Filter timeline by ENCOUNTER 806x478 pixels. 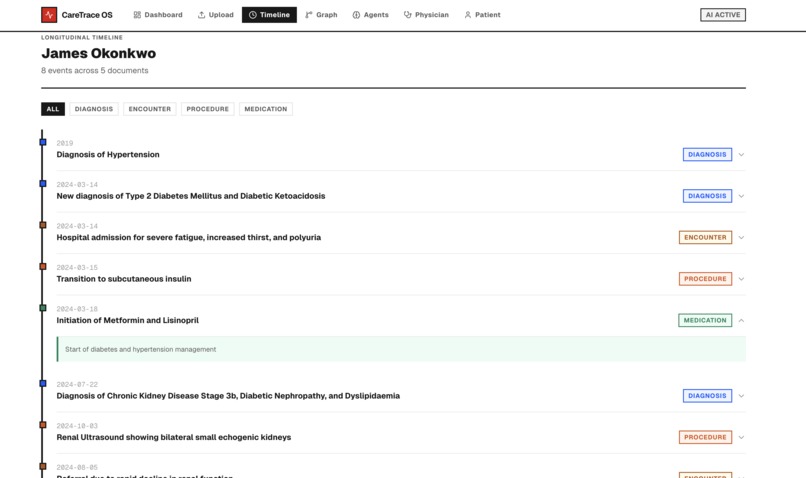[150, 109]
